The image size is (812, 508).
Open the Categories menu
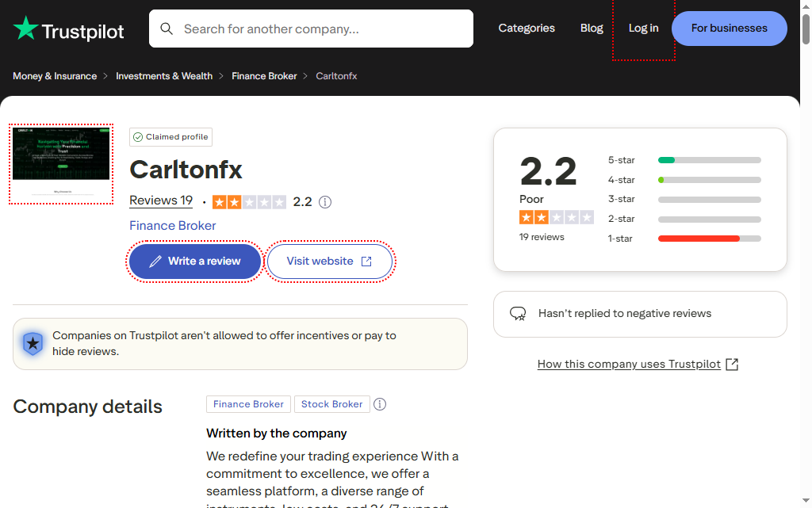(527, 28)
